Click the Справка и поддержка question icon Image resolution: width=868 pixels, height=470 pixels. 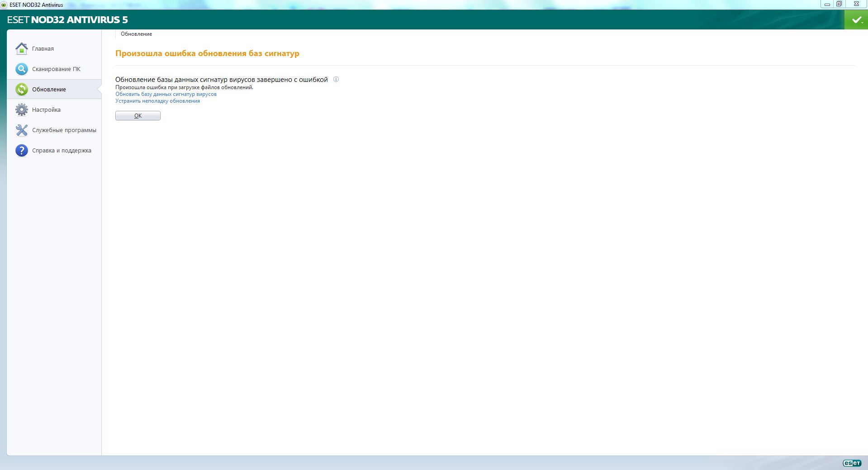[x=22, y=150]
